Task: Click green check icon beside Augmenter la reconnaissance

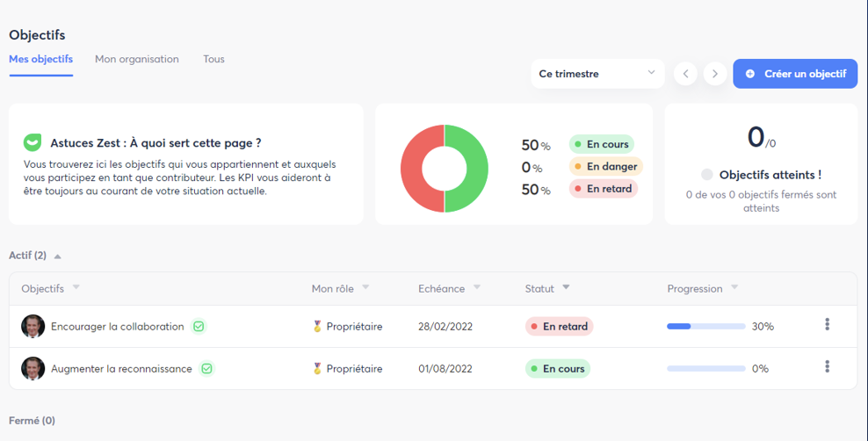Action: click(x=206, y=369)
